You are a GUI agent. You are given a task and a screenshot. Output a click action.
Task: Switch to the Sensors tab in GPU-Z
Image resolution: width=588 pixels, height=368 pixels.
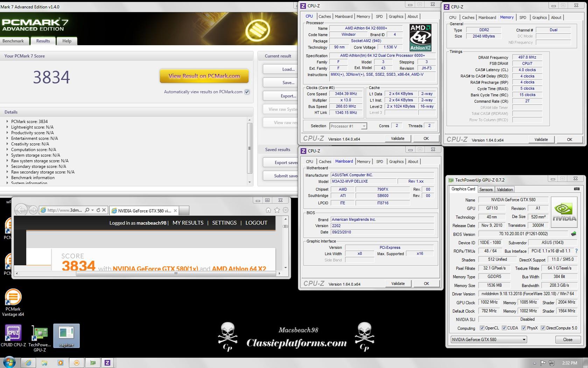click(x=486, y=190)
